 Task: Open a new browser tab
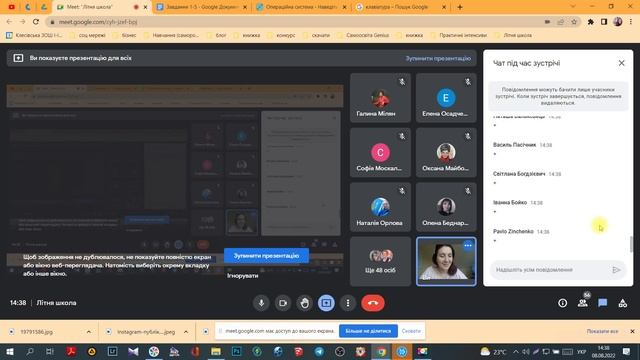460,7
